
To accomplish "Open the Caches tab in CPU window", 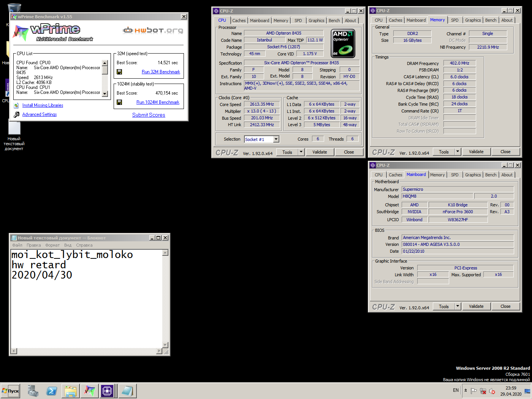I will tap(239, 21).
